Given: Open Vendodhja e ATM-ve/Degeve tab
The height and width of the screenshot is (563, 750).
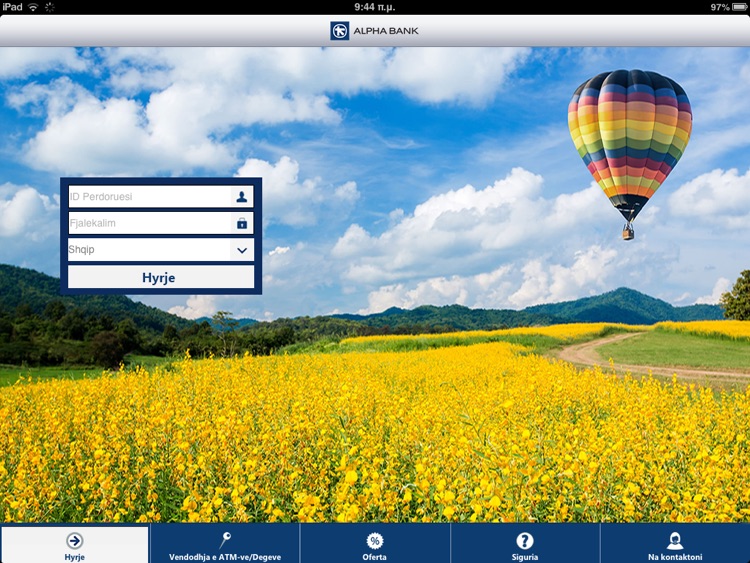Looking at the screenshot, I should click(x=225, y=544).
